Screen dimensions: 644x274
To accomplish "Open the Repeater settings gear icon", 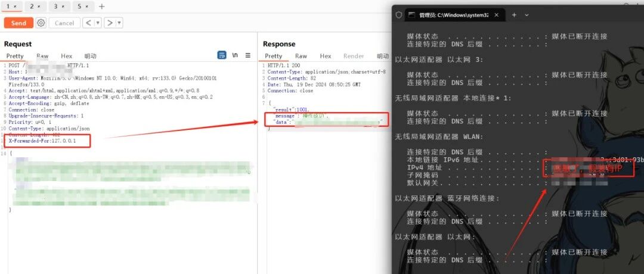I will [x=41, y=23].
